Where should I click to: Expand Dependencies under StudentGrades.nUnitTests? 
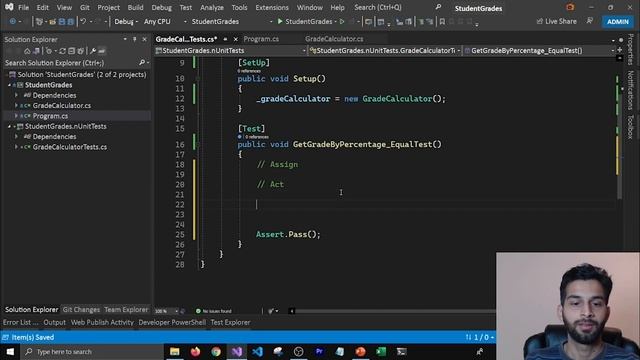coord(16,136)
